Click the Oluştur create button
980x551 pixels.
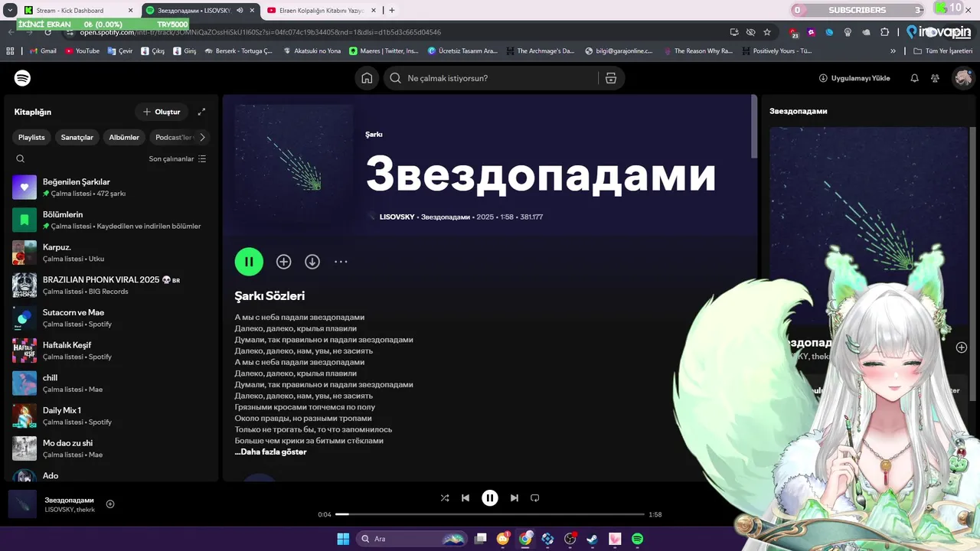[162, 112]
